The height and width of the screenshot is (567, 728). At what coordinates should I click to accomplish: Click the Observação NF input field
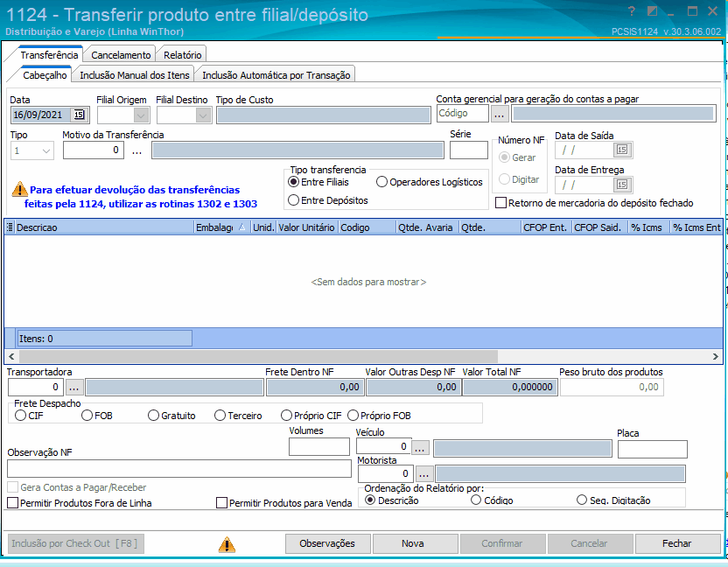[x=179, y=468]
